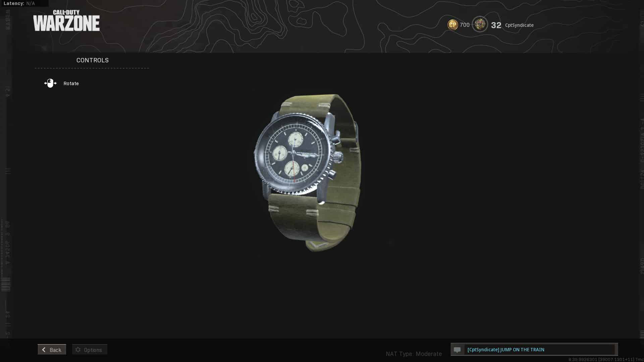Click the Latency: N/A indicator
This screenshot has width=644, height=362.
pyautogui.click(x=19, y=3)
